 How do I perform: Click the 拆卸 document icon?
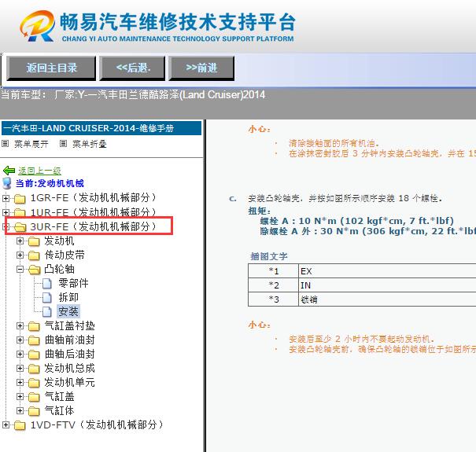pos(46,298)
